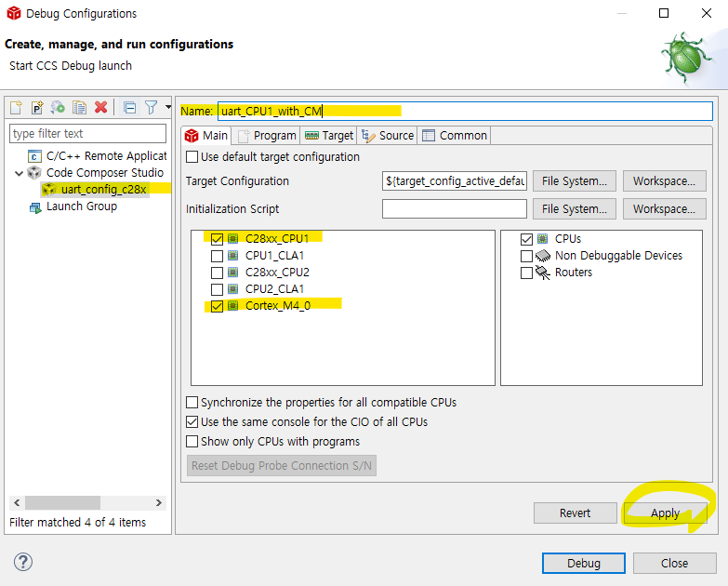This screenshot has width=728, height=586.
Task: Uncheck the Cortex_M4_0 checkbox
Action: 217,306
